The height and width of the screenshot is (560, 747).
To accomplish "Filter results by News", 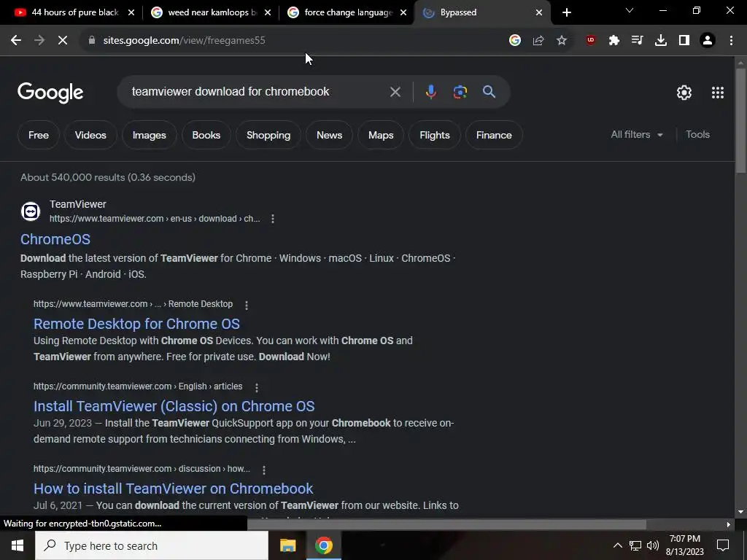I will click(329, 135).
